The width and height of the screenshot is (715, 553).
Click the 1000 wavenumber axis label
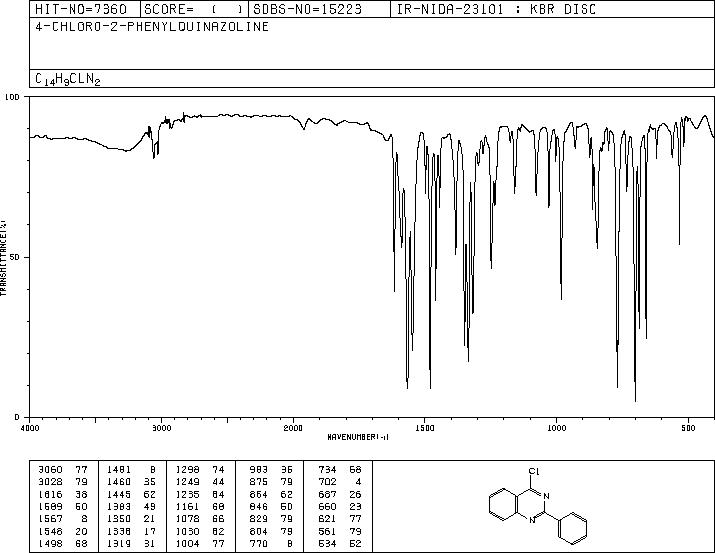tap(556, 428)
